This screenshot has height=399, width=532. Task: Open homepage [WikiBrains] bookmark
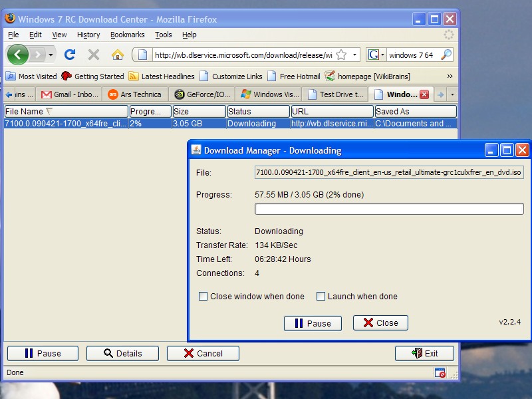coord(368,76)
